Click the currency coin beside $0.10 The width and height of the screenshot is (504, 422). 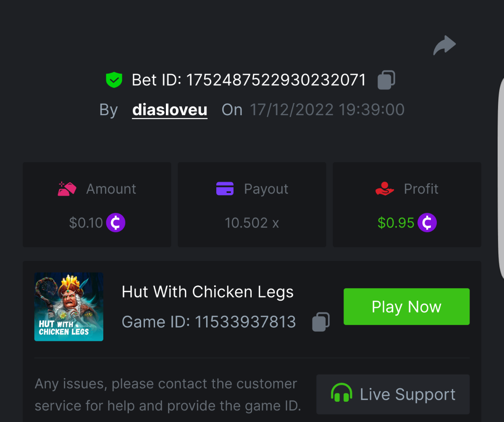pos(115,223)
